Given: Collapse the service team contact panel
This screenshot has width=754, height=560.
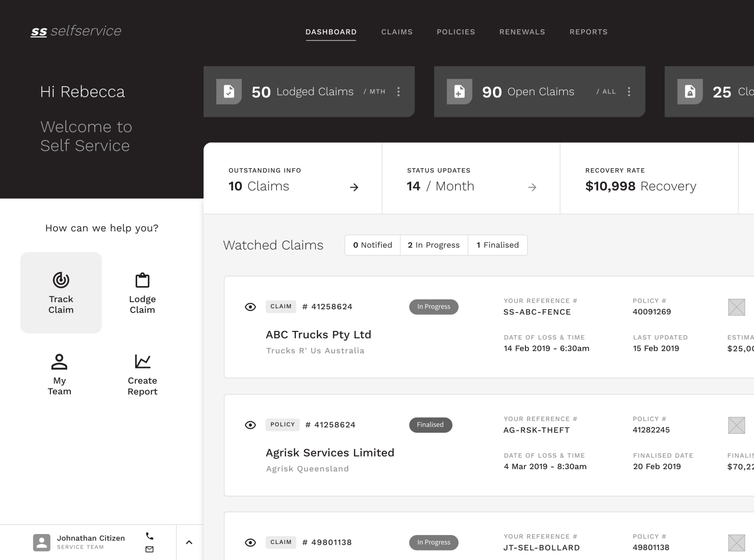Looking at the screenshot, I should click(190, 542).
